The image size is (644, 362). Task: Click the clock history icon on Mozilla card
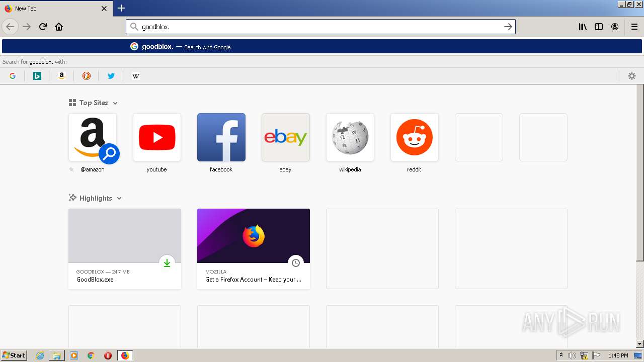tap(296, 263)
